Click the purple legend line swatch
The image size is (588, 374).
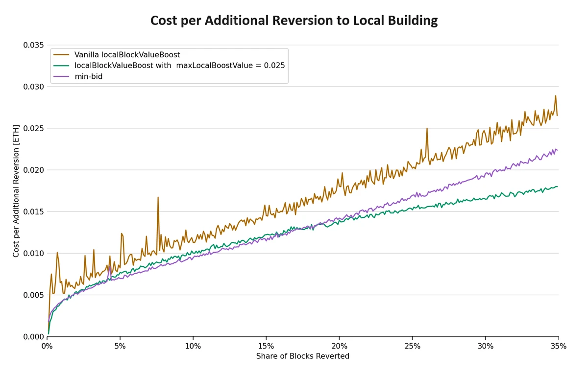[x=61, y=76]
